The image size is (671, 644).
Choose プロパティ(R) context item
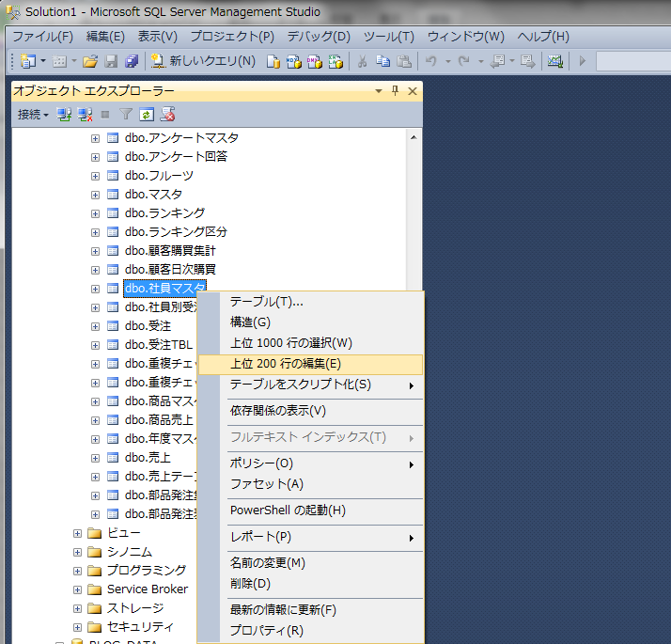pyautogui.click(x=311, y=631)
